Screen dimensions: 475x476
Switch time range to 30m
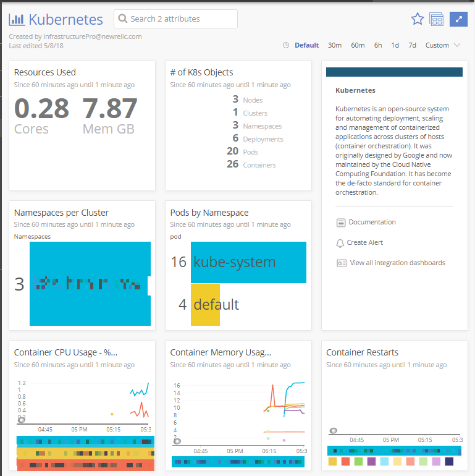tap(335, 45)
